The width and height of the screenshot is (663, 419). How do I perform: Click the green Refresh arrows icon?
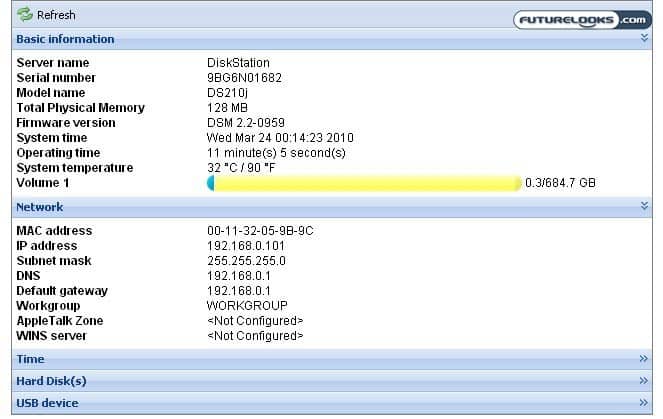pyautogui.click(x=24, y=15)
